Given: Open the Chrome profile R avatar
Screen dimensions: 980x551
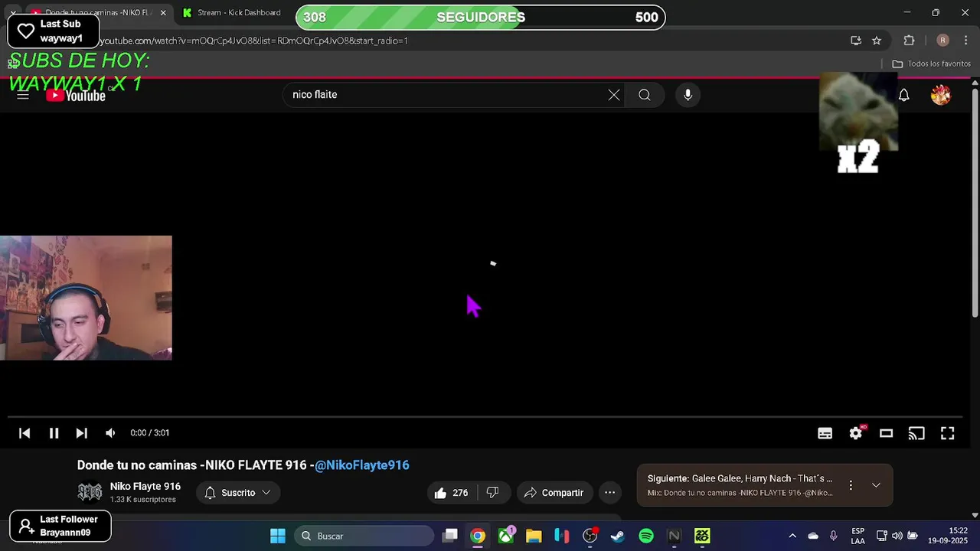Looking at the screenshot, I should [x=942, y=41].
